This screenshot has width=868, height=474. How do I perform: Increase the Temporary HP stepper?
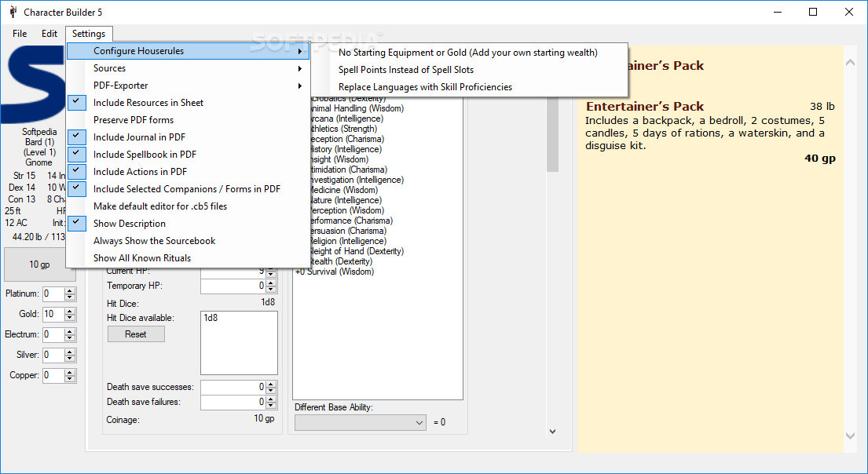(271, 283)
